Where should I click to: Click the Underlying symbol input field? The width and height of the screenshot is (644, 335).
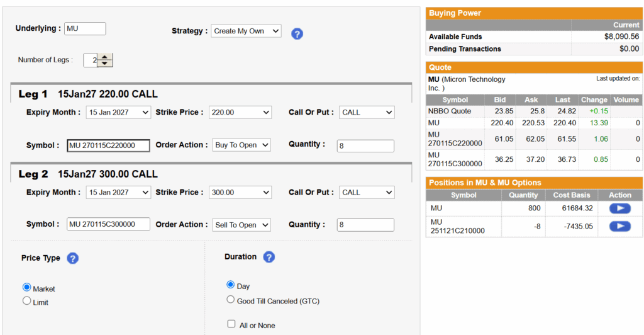[85, 28]
